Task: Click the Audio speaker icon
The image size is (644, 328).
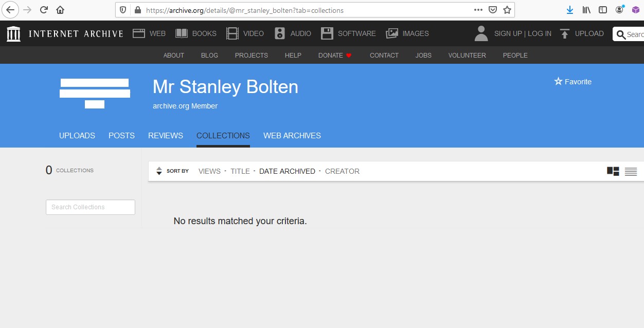Action: coord(280,33)
